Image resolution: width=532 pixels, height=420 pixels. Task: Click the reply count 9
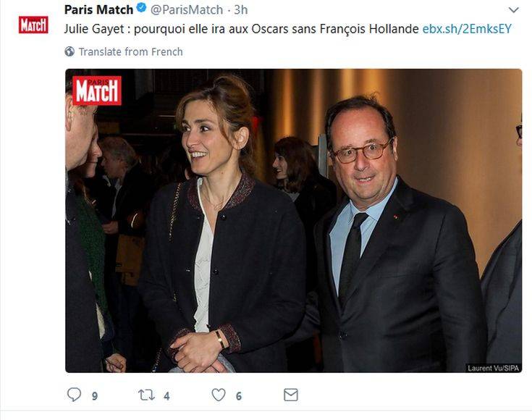[x=95, y=396]
